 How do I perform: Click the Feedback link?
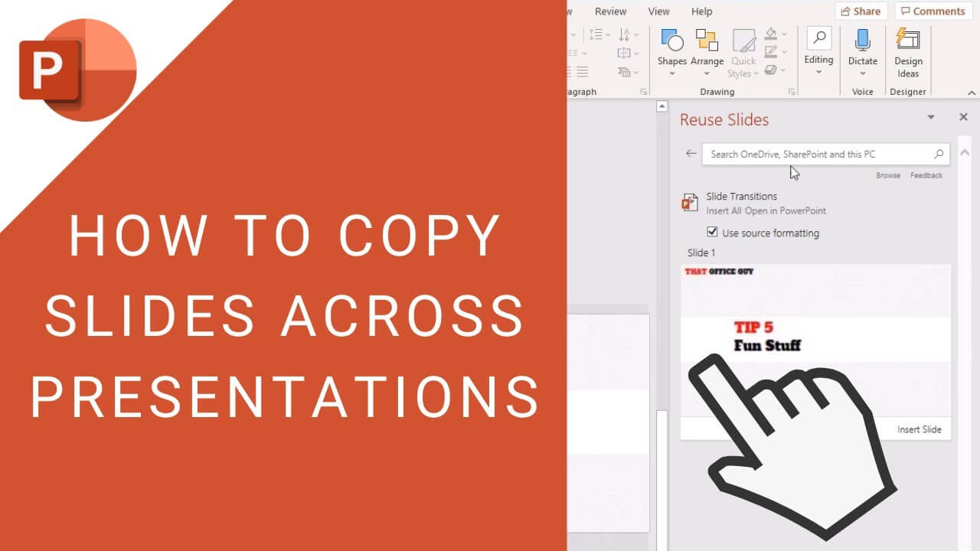[x=926, y=175]
